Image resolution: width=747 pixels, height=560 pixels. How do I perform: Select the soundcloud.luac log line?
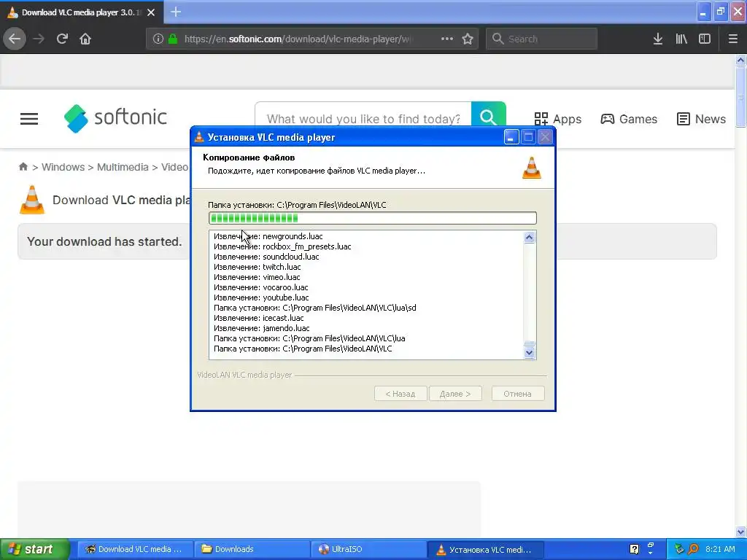click(266, 257)
